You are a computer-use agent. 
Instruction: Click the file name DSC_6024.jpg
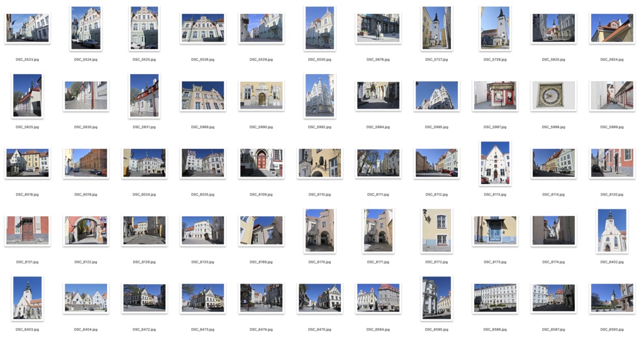click(x=144, y=195)
